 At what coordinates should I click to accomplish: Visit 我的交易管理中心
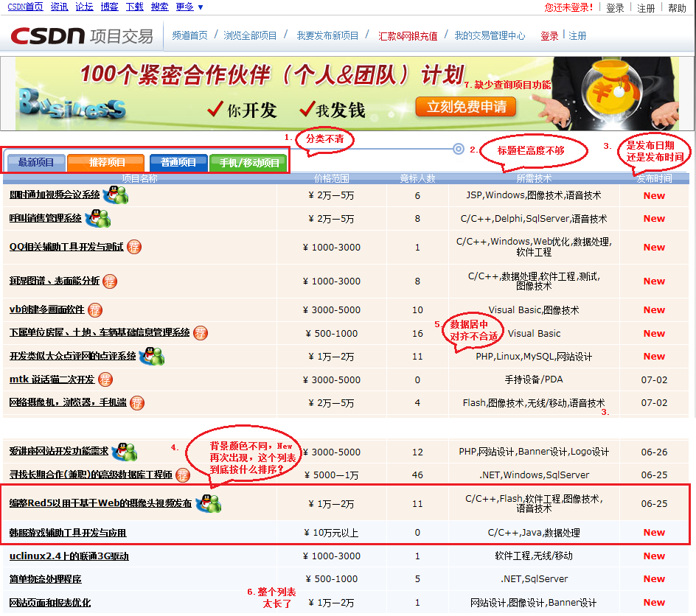coord(490,35)
